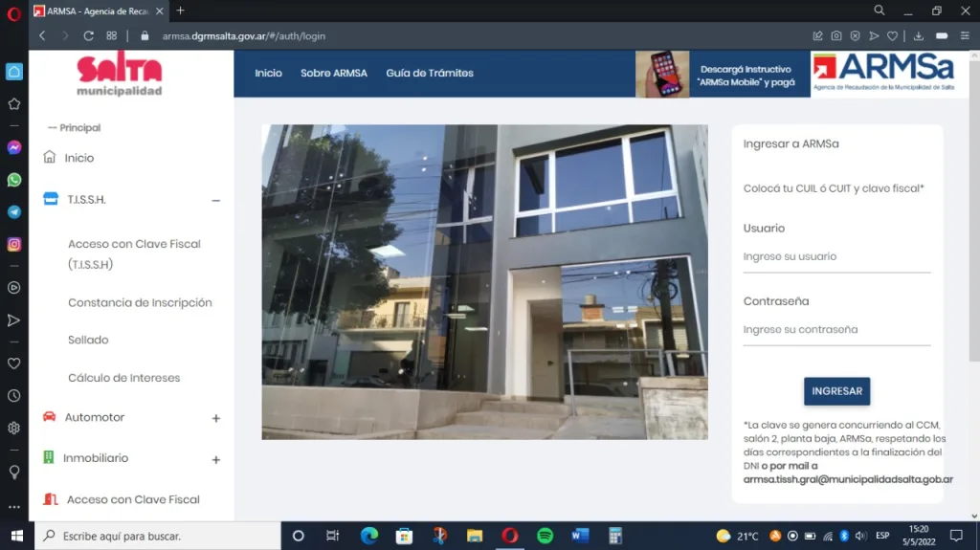Viewport: 980px width, 550px height.
Task: Click the INGRESAR button
Action: pyautogui.click(x=836, y=391)
